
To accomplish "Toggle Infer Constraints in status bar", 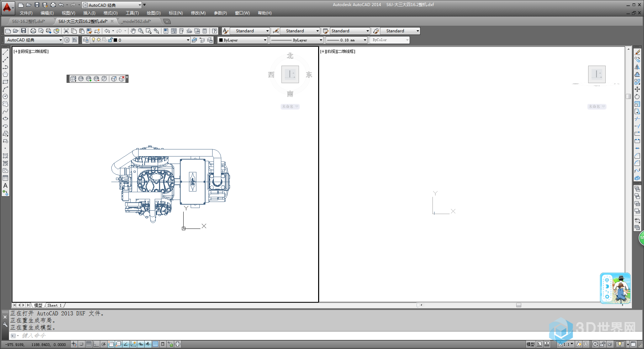I will [x=74, y=344].
